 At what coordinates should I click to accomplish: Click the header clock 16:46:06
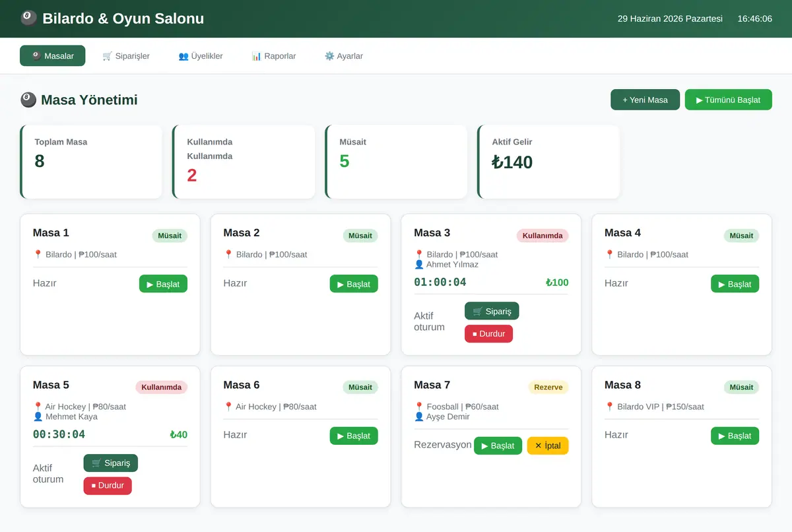point(754,18)
